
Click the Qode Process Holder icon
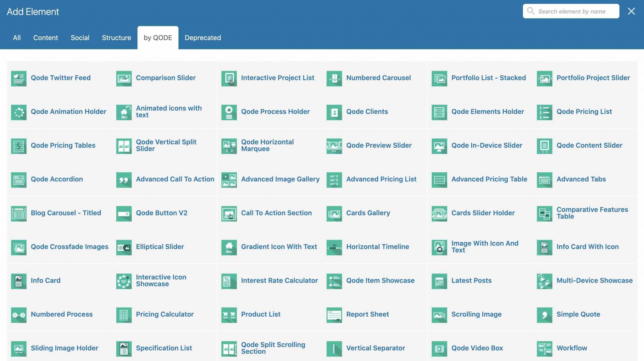click(x=229, y=112)
